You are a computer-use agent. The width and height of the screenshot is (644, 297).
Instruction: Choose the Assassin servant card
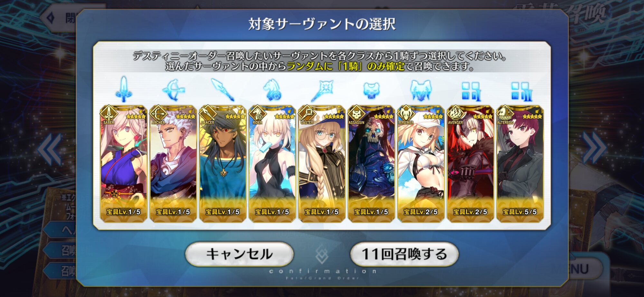(x=371, y=163)
